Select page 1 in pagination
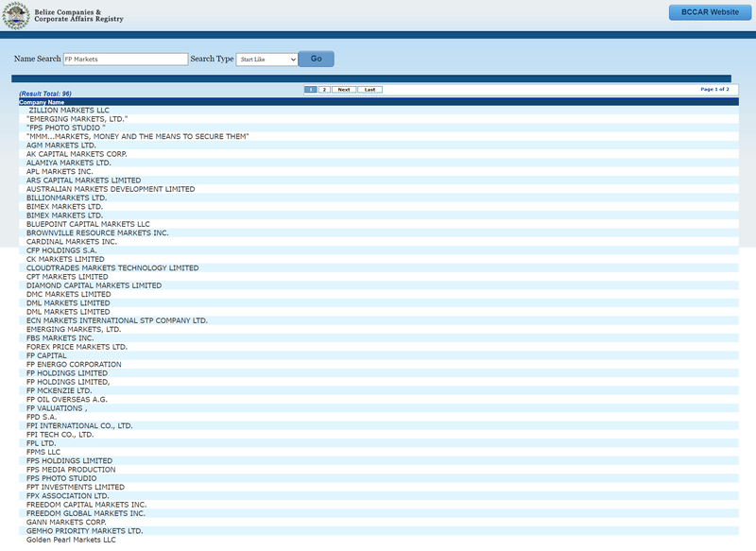756x551 pixels. pyautogui.click(x=311, y=90)
